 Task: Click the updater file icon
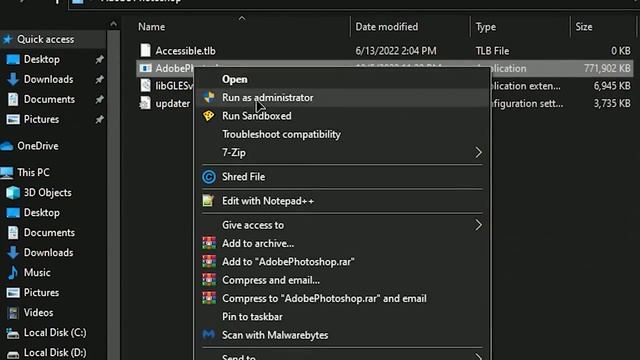(x=145, y=103)
